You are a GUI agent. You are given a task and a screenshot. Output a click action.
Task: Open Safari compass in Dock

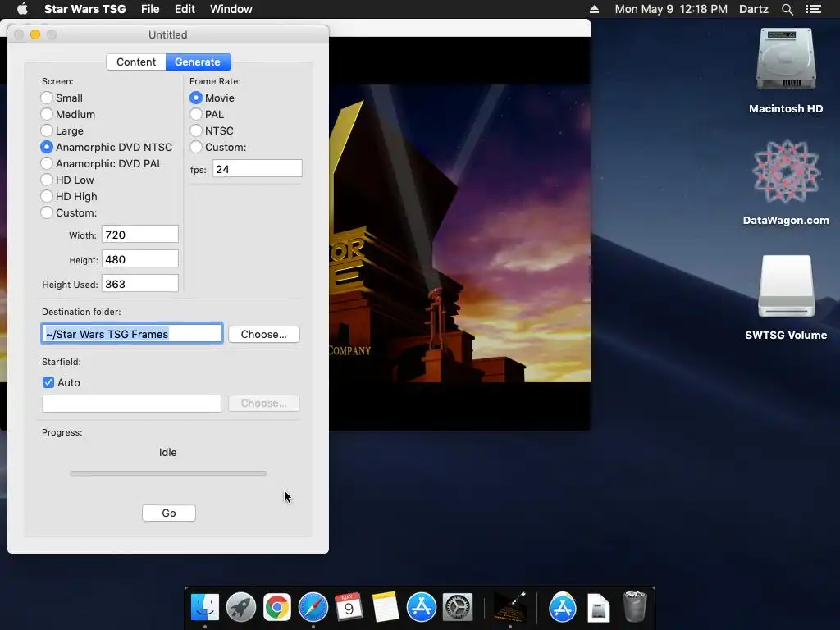(313, 608)
